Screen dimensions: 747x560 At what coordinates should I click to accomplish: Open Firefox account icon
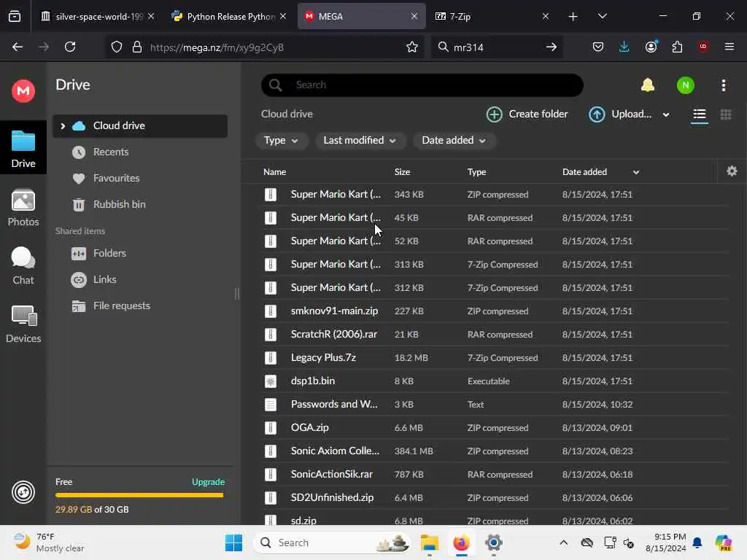pos(651,47)
